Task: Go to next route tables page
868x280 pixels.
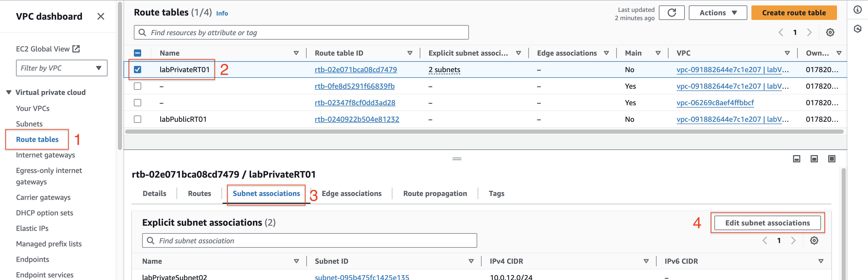Action: pos(809,32)
